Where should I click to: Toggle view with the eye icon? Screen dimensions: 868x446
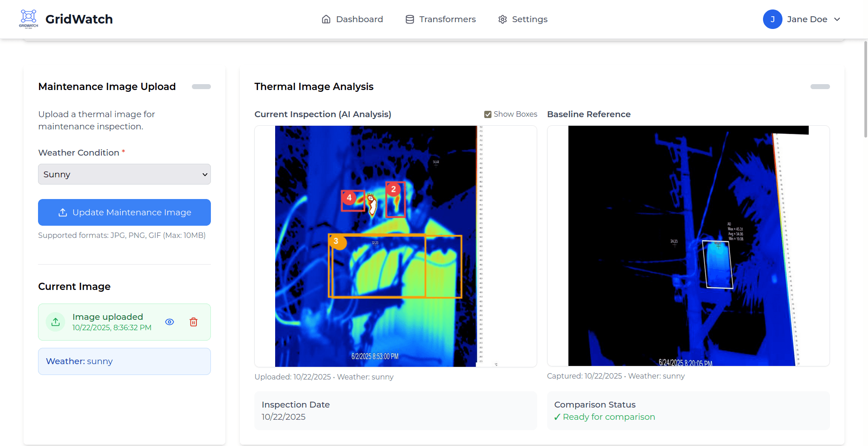click(170, 322)
